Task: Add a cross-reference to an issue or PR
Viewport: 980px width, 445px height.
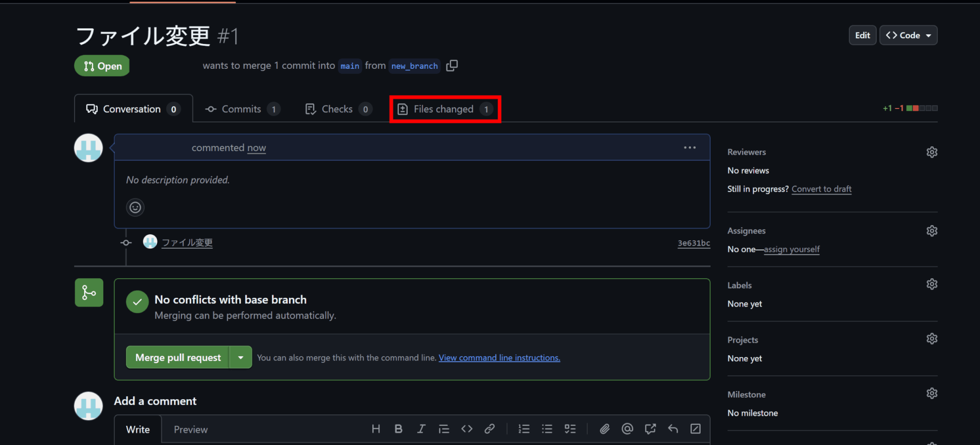Action: 650,429
